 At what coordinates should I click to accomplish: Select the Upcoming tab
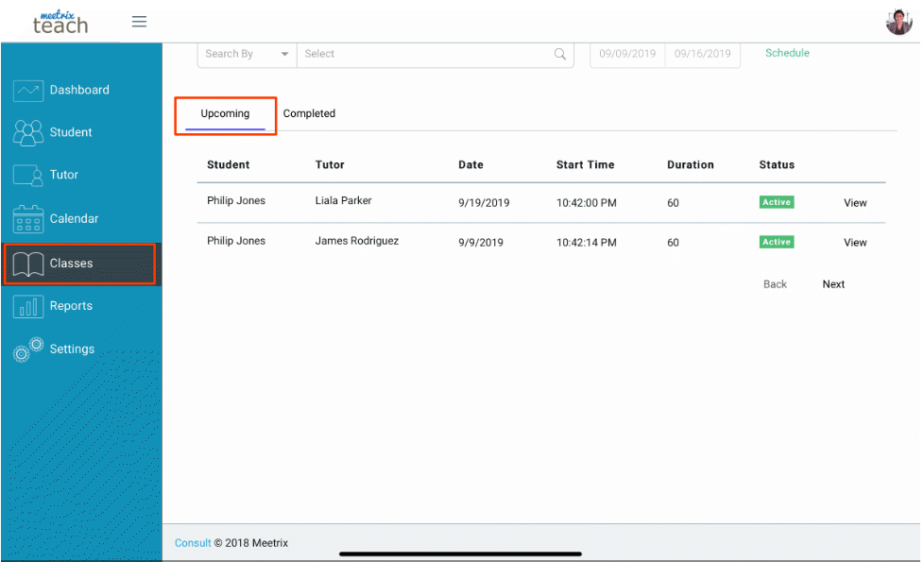224,112
